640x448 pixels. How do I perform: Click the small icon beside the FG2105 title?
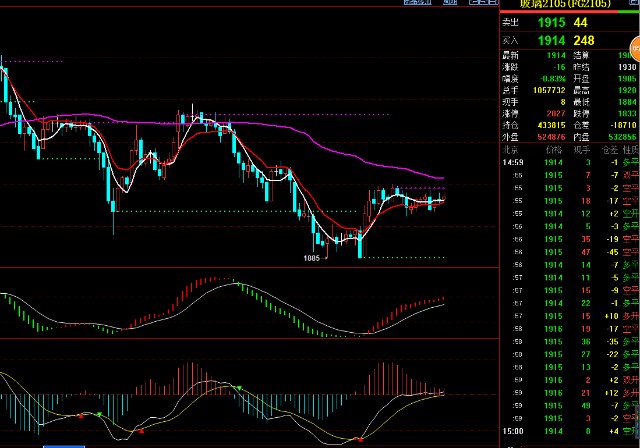(632, 5)
